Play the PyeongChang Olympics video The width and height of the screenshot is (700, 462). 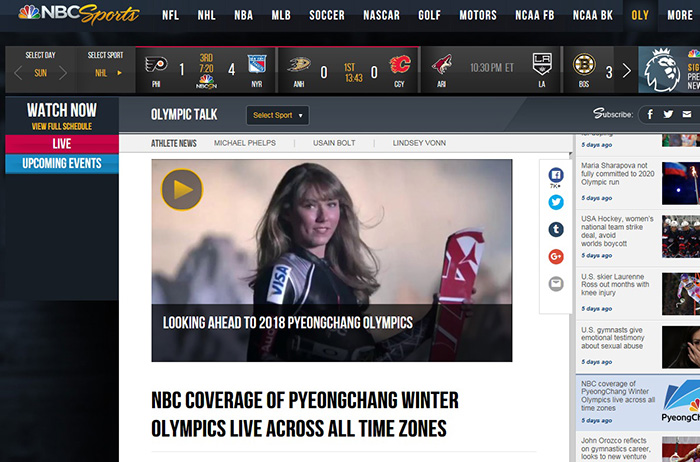click(182, 190)
